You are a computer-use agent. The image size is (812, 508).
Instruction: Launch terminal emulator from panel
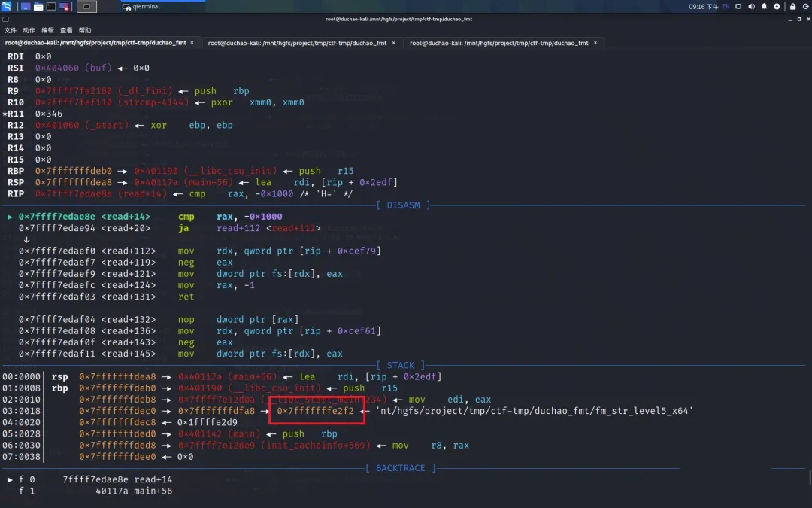[x=51, y=6]
